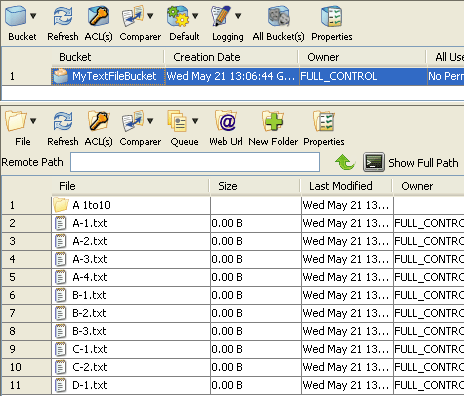This screenshot has height=396, width=464.
Task: Expand the Queue dropdown arrow
Action: (x=195, y=121)
